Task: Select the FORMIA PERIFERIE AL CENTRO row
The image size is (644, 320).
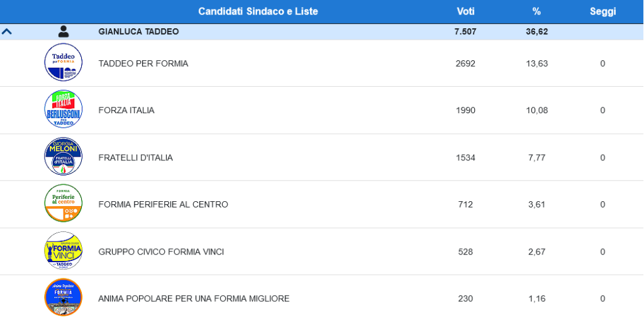Action: (x=164, y=204)
